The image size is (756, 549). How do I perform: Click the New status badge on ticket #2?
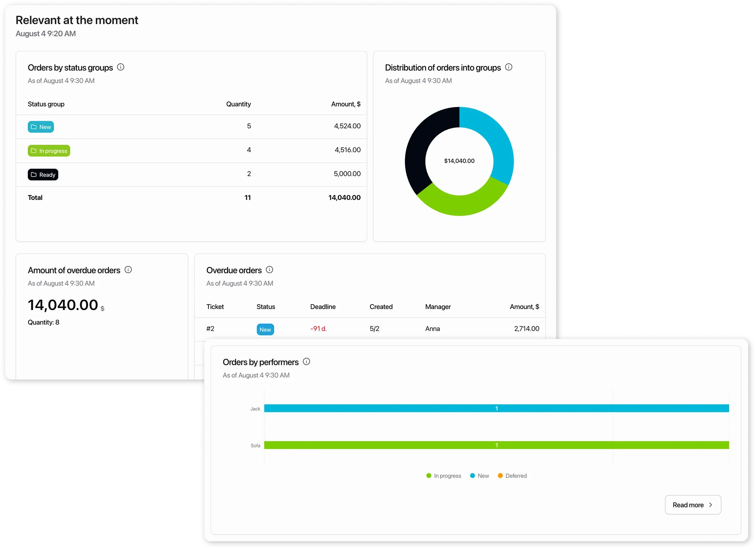[x=265, y=329]
